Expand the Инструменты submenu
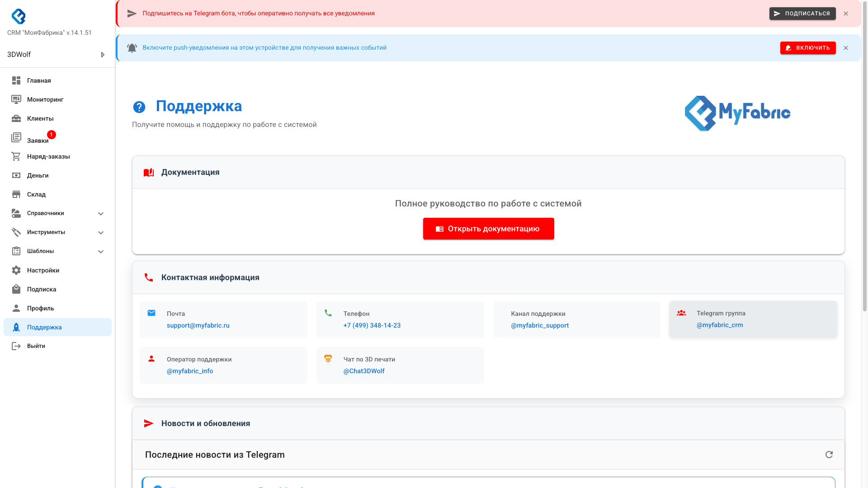Screen dimensions: 868x488 tap(101, 232)
